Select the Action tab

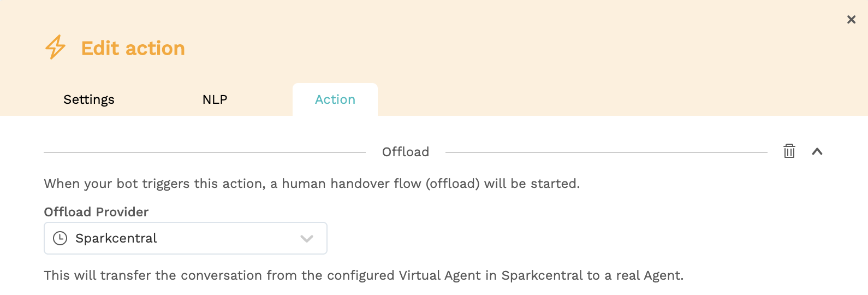tap(335, 99)
